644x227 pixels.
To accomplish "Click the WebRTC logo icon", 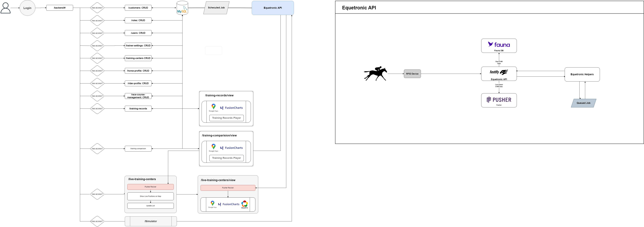I will (244, 204).
